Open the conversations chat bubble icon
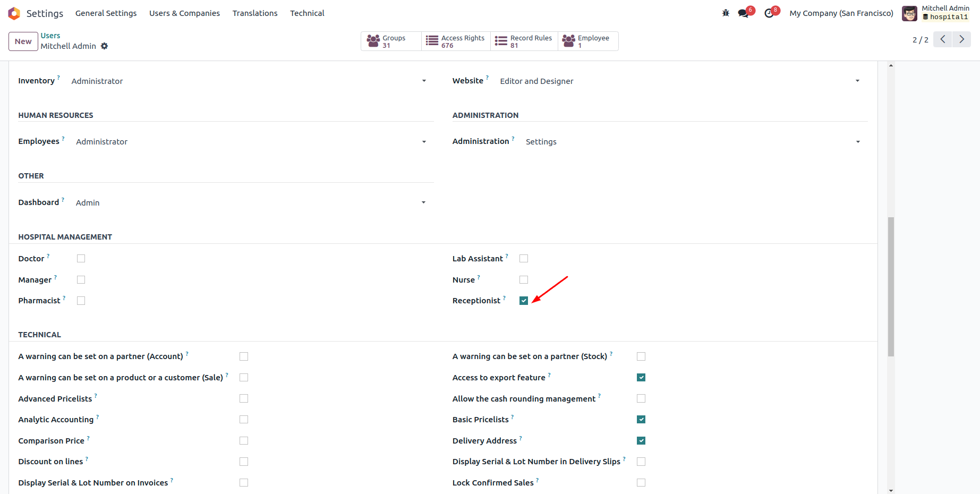Screen dimensions: 980x494 (x=743, y=13)
